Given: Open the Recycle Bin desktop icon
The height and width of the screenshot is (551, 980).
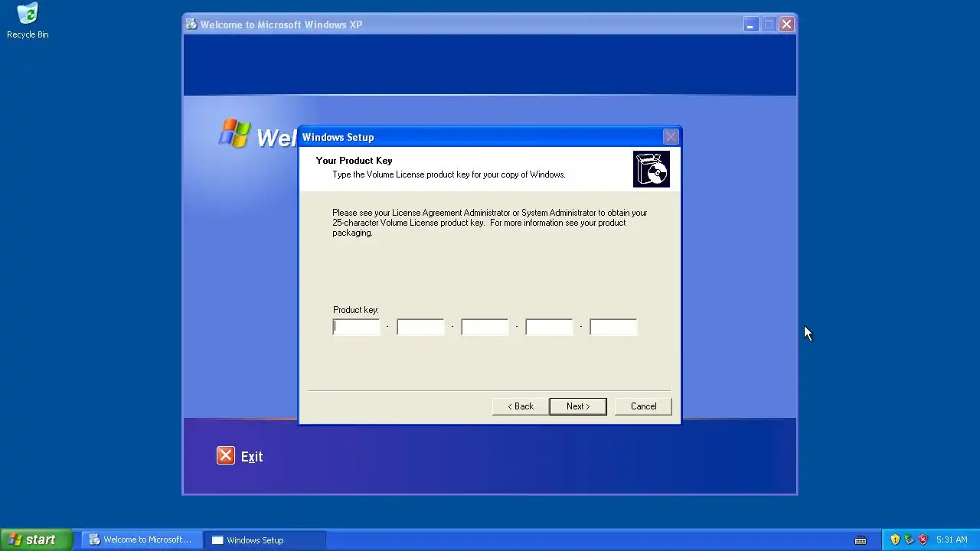Looking at the screenshot, I should coord(28,21).
